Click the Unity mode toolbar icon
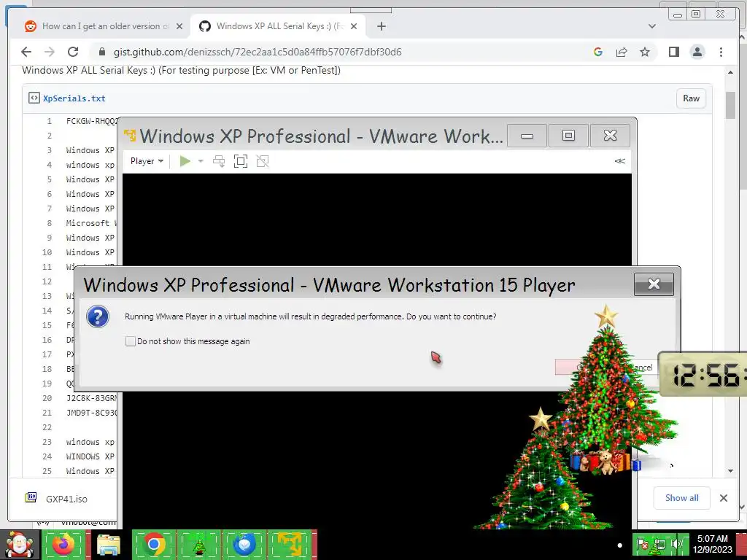Viewport: 747px width, 560px height. click(x=263, y=161)
